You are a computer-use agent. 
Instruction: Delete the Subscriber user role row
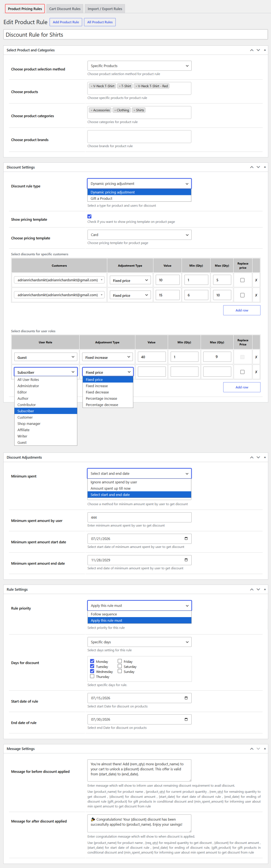click(x=256, y=372)
